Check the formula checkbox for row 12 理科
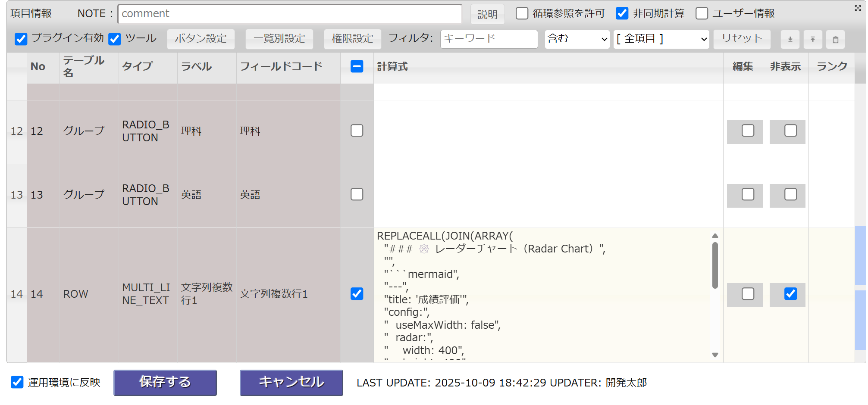The width and height of the screenshot is (868, 405). click(357, 131)
